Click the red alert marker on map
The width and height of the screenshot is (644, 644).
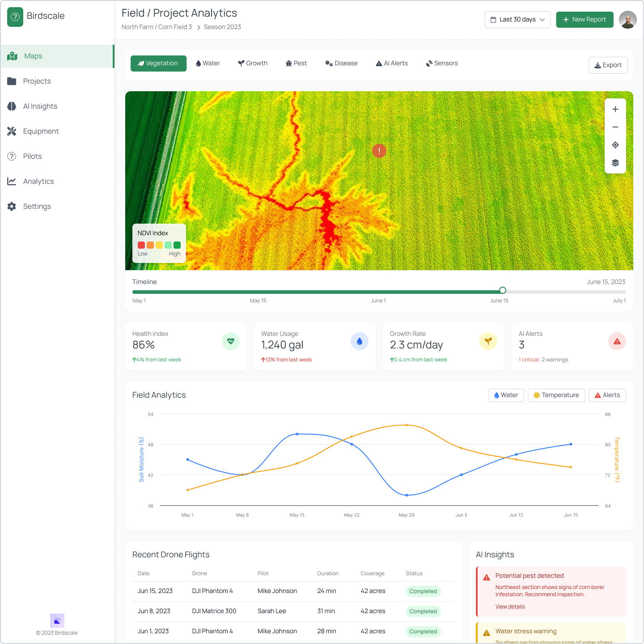click(379, 151)
